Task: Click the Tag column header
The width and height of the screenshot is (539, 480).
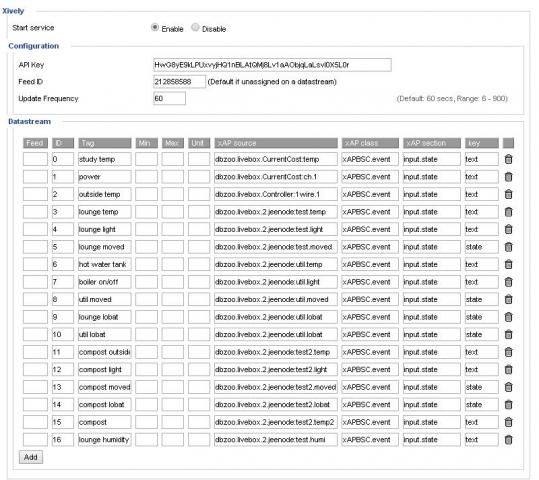Action: (104, 143)
